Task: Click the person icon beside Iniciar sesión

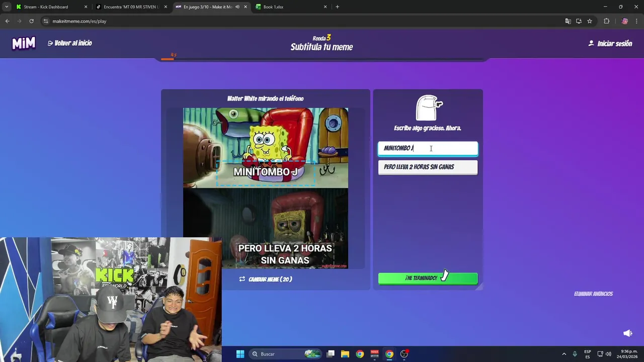Action: (x=591, y=43)
